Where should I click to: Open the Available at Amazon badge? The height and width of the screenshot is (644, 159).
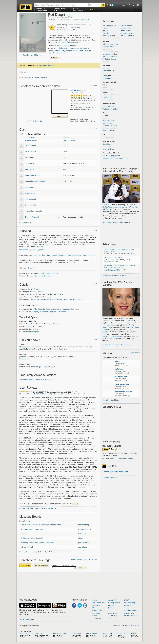pyautogui.click(x=59, y=605)
